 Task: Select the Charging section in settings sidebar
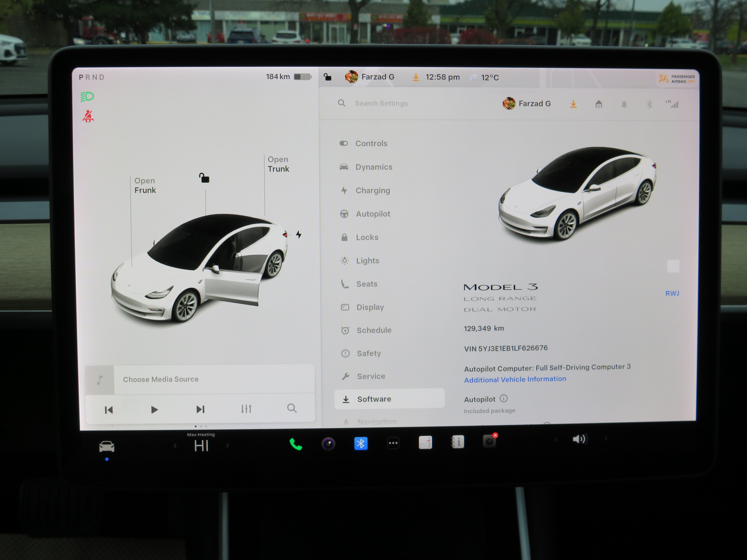pyautogui.click(x=373, y=190)
